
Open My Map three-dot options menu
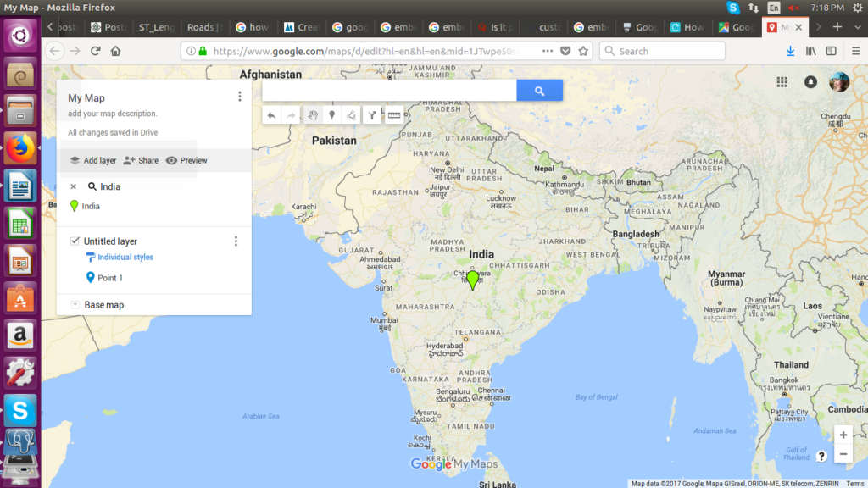tap(240, 97)
